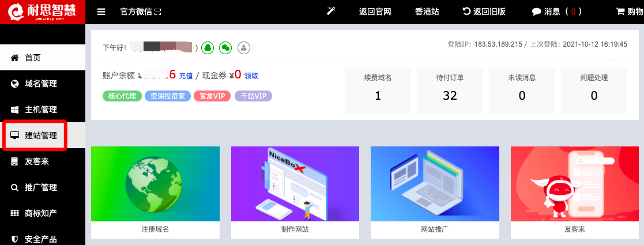Click the 2021-10-12 16:19:45 last login time
Screen dimensions: 644x245
(x=595, y=44)
